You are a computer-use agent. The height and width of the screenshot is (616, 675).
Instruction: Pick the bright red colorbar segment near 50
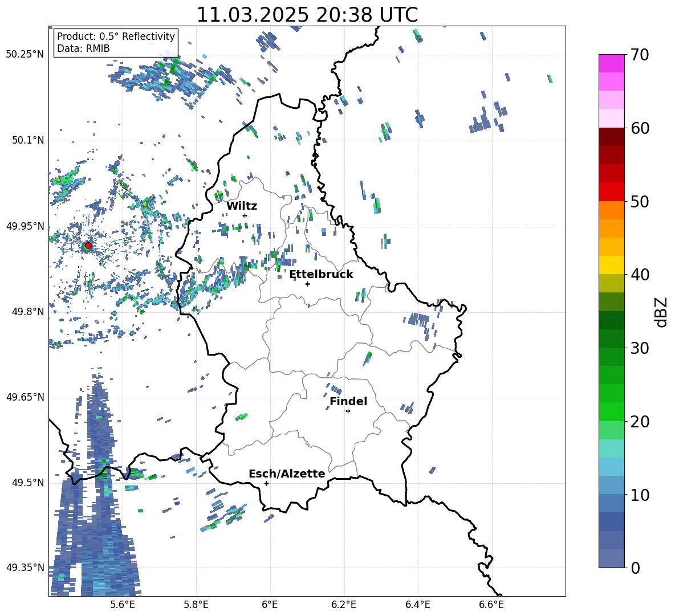[611, 192]
